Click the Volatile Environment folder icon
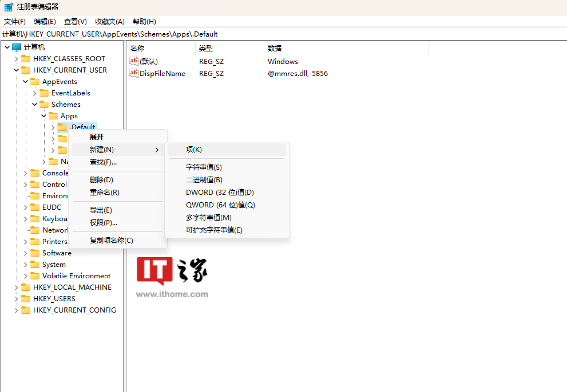This screenshot has height=392, width=567. (35, 275)
